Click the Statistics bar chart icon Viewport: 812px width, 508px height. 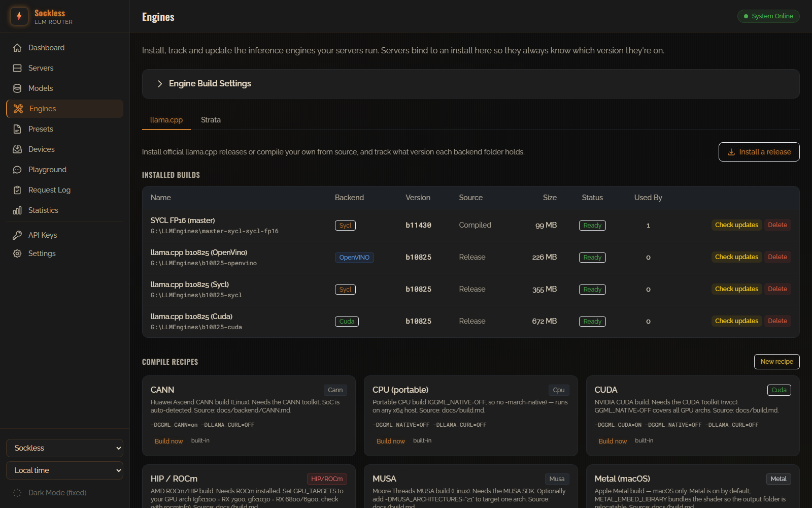point(17,210)
